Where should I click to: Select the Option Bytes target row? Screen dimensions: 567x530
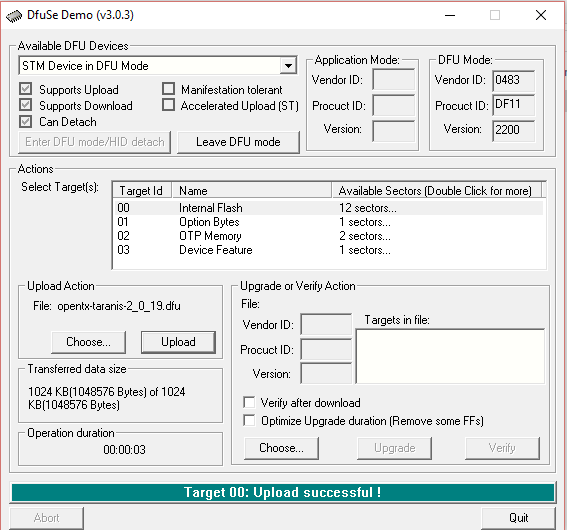coord(329,222)
